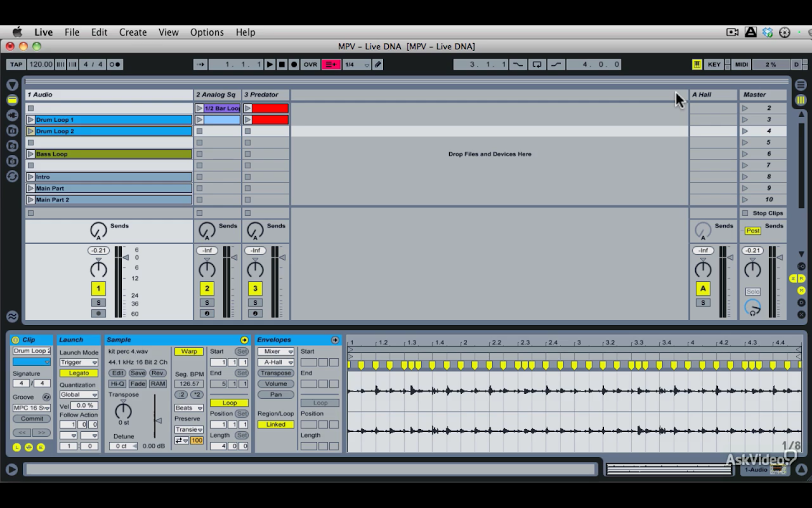Launch master scene 4
812x508 pixels.
pos(745,131)
